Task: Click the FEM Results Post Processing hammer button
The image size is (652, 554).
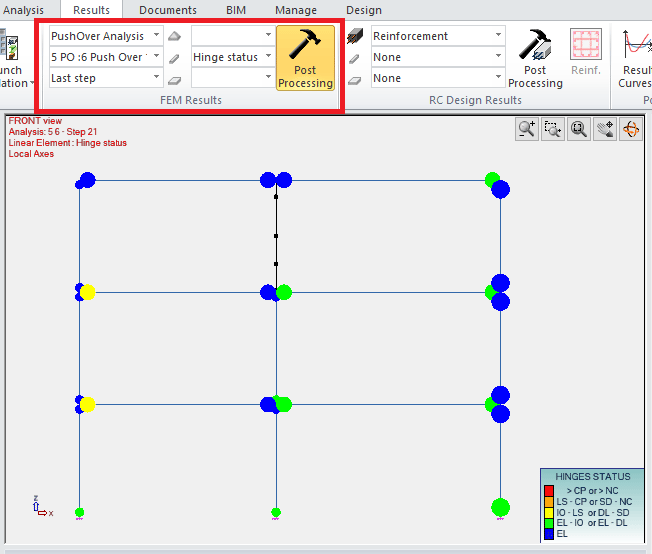Action: point(305,58)
